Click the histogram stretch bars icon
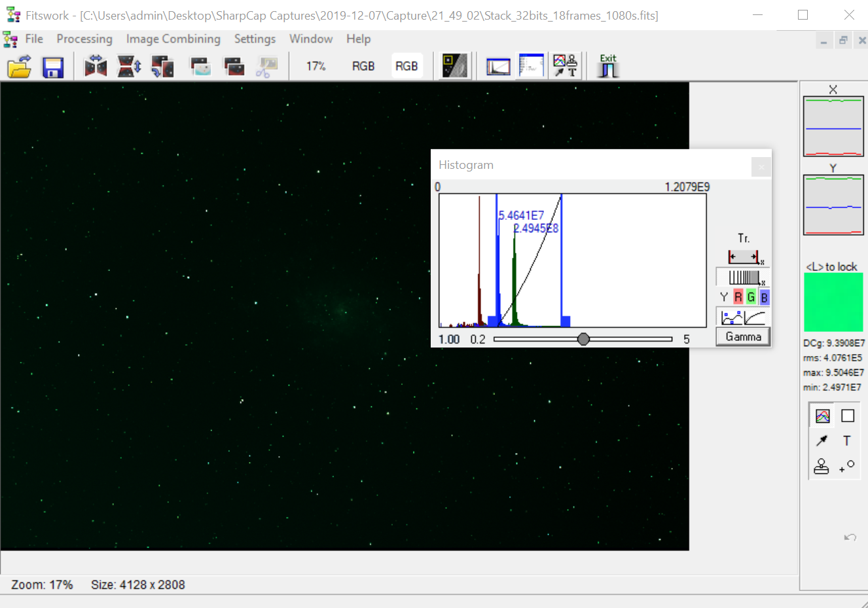Viewport: 868px width, 608px height. [x=744, y=277]
